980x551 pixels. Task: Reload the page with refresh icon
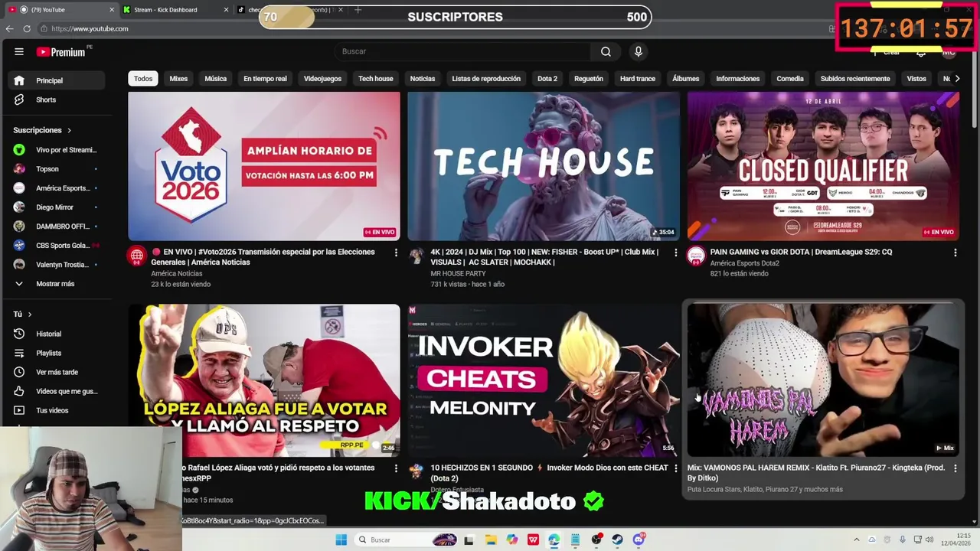click(x=27, y=28)
